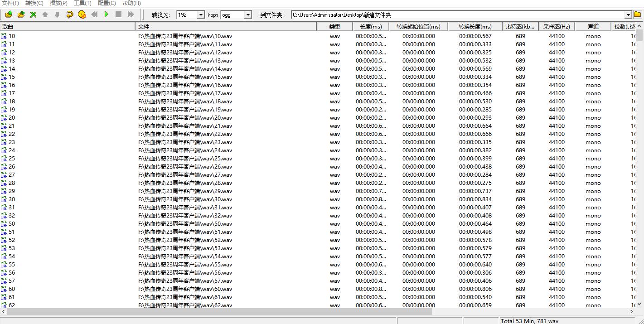
Task: Click the CD burn disc icon
Action: tap(82, 15)
